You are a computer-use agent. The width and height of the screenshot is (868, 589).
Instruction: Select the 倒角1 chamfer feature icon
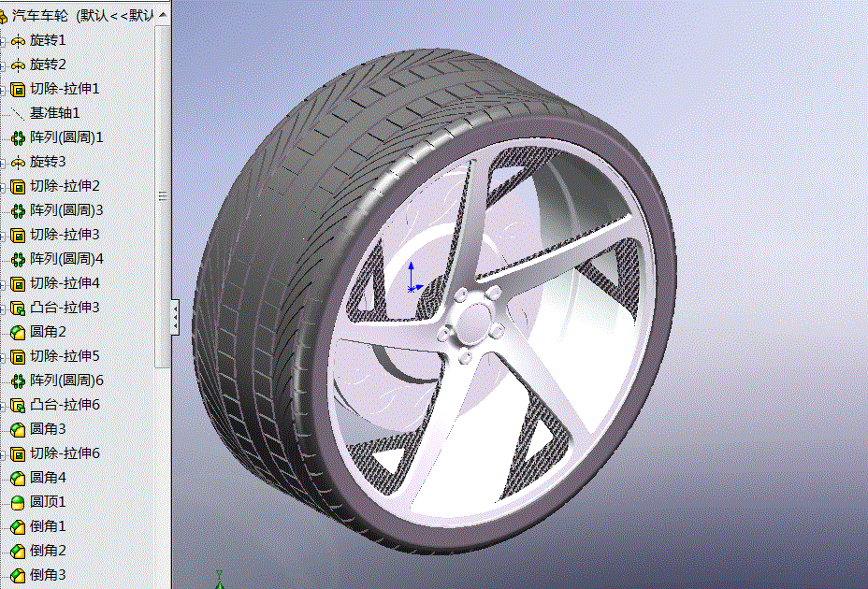(x=21, y=526)
